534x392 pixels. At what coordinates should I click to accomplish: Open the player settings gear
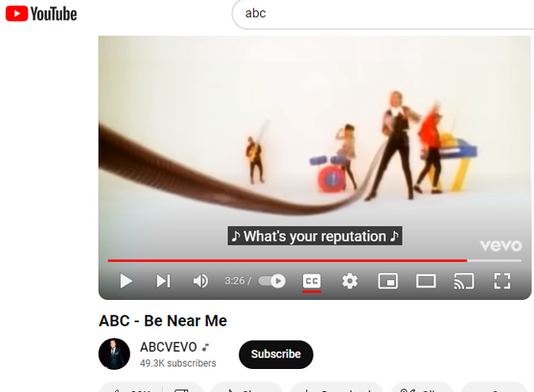pyautogui.click(x=350, y=281)
